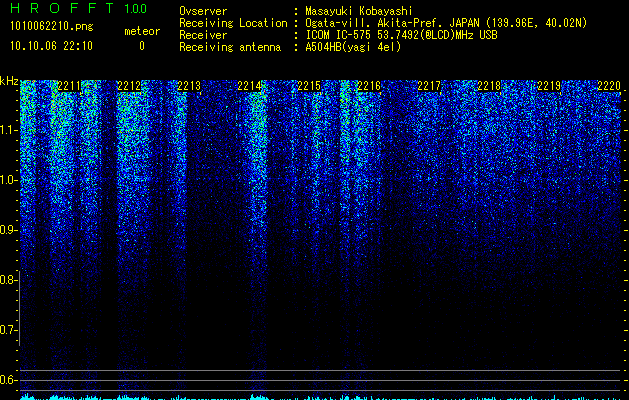Click the 2219 time marker label
The image size is (629, 400).
tap(549, 86)
